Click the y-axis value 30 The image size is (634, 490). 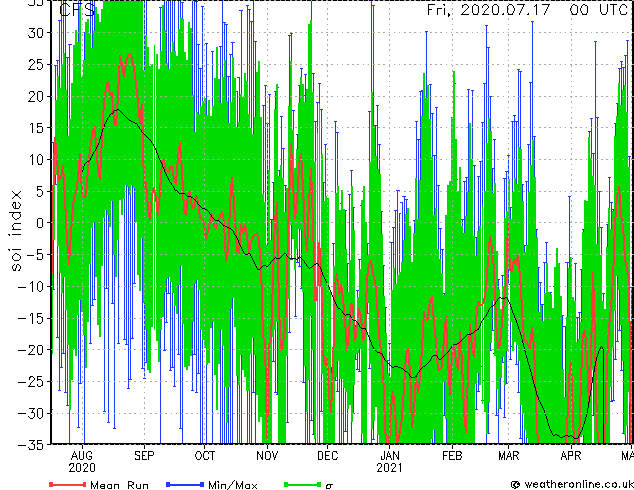tap(35, 33)
